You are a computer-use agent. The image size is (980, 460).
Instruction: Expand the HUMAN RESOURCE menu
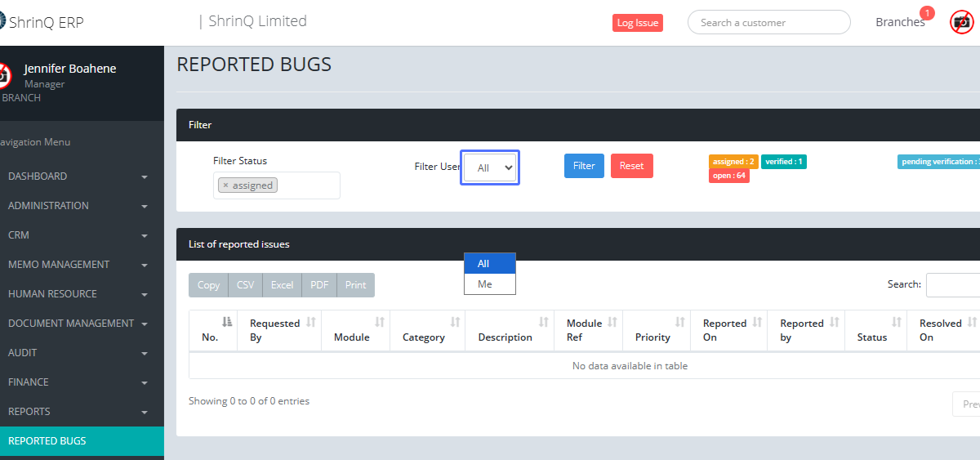point(78,294)
